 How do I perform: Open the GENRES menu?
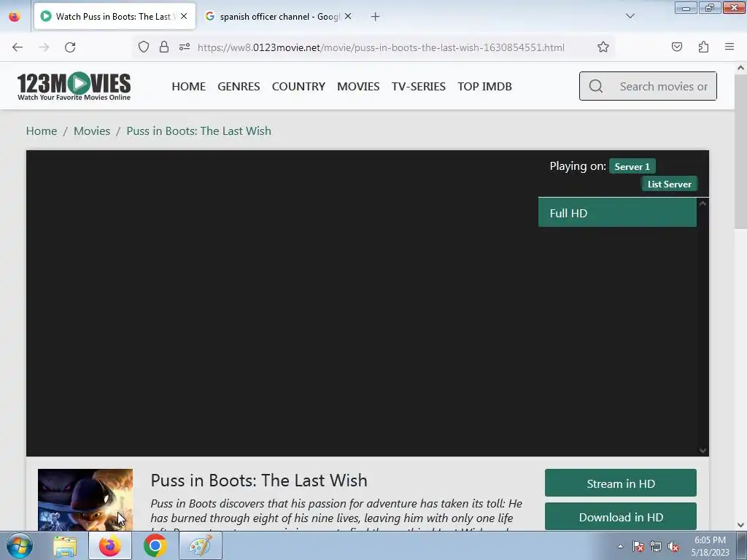(x=239, y=86)
